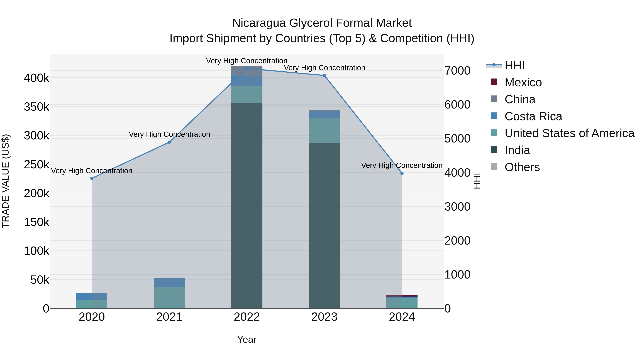Click the Others gray legend swatch
This screenshot has height=362, width=644.
494,166
